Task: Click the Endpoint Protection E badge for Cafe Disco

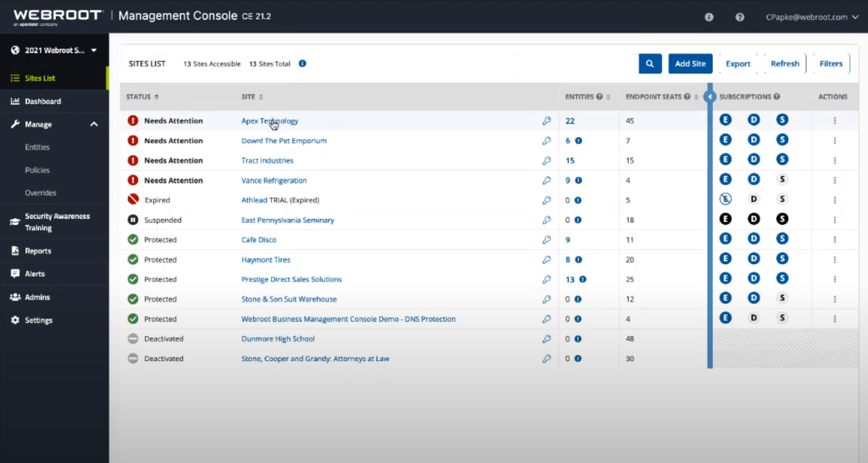Action: (726, 239)
